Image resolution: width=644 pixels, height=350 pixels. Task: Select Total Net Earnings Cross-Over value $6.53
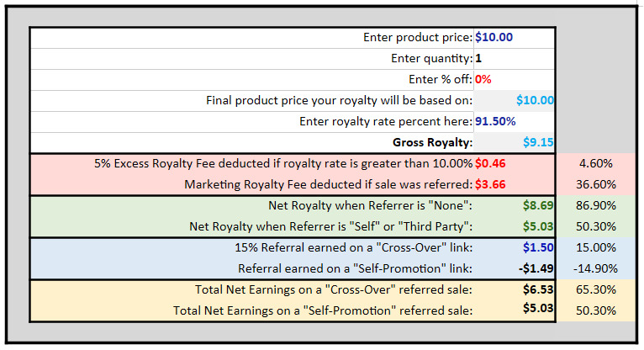[x=514, y=289]
